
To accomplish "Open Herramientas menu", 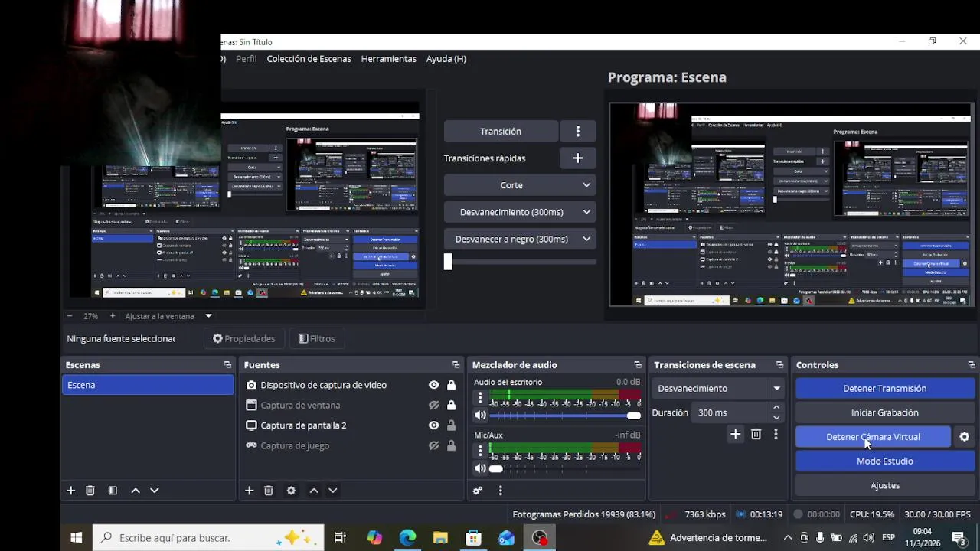I will click(389, 59).
